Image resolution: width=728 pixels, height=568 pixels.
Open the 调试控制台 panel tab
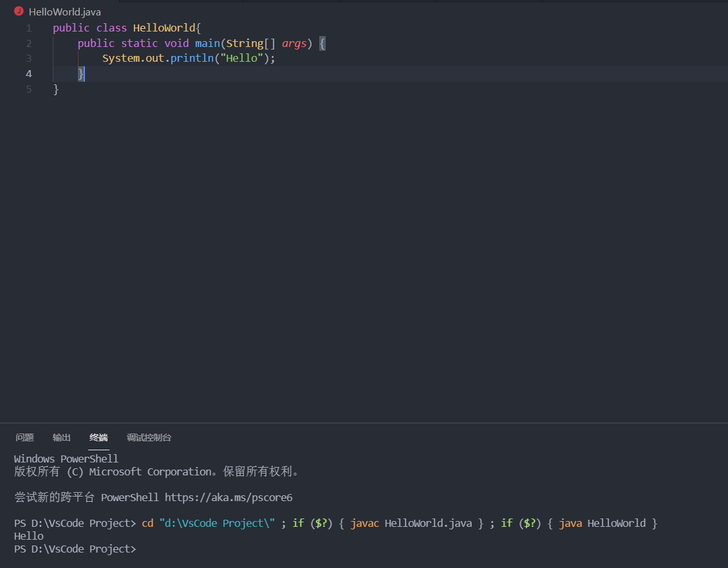149,437
